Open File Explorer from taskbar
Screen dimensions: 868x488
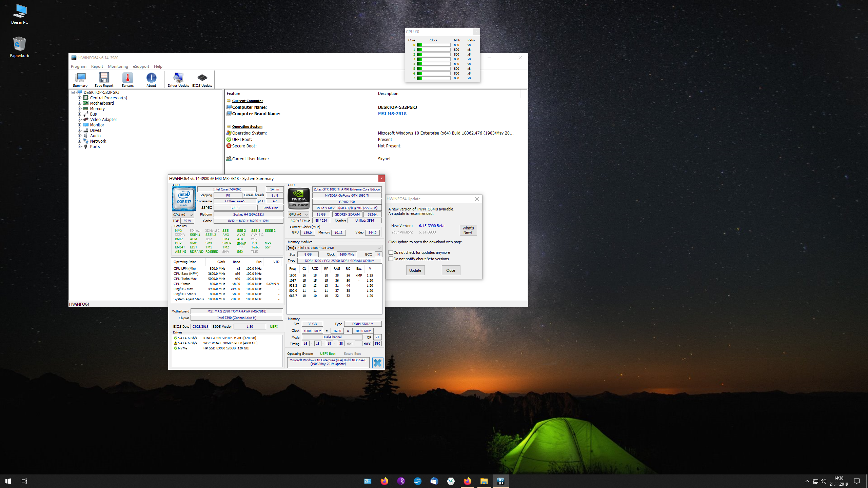coord(484,481)
